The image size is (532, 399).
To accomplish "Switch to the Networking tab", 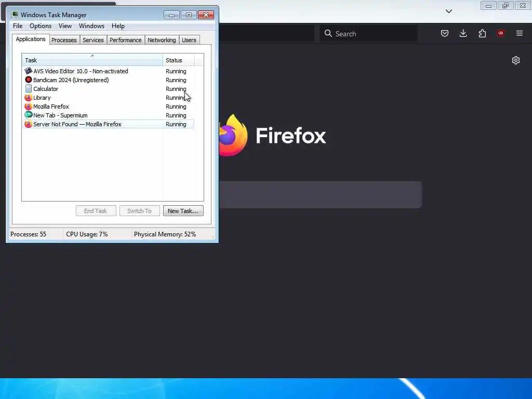I will click(162, 40).
